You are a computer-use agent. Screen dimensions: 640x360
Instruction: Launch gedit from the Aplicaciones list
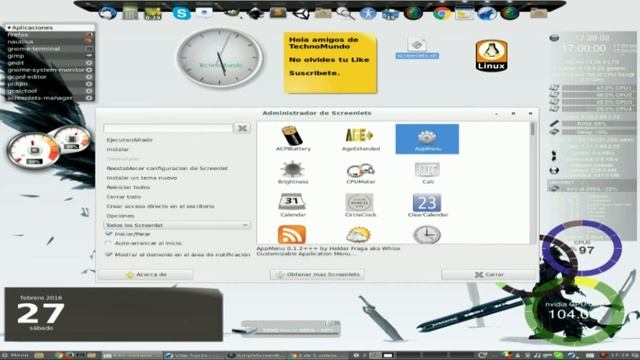[x=50, y=63]
